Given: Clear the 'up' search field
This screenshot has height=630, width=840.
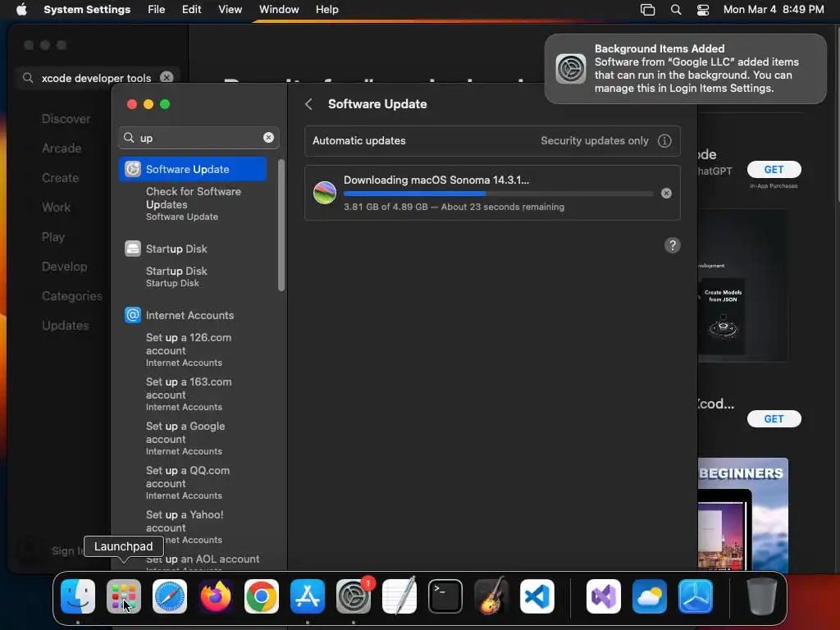Looking at the screenshot, I should click(x=268, y=138).
